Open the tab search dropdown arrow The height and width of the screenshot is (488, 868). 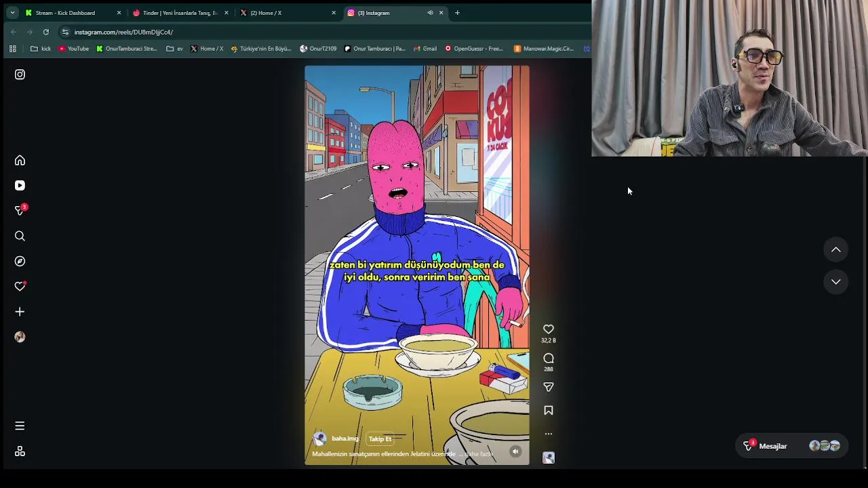pyautogui.click(x=12, y=13)
